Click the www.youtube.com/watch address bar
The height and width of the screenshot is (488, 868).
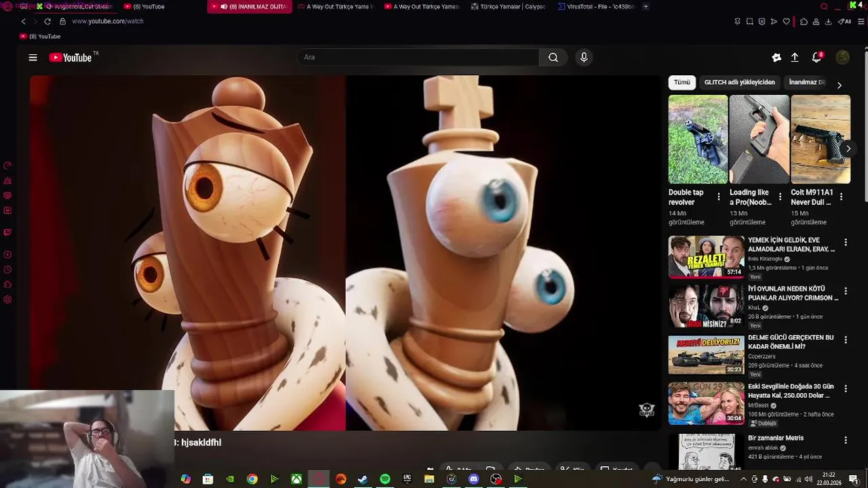pos(108,22)
